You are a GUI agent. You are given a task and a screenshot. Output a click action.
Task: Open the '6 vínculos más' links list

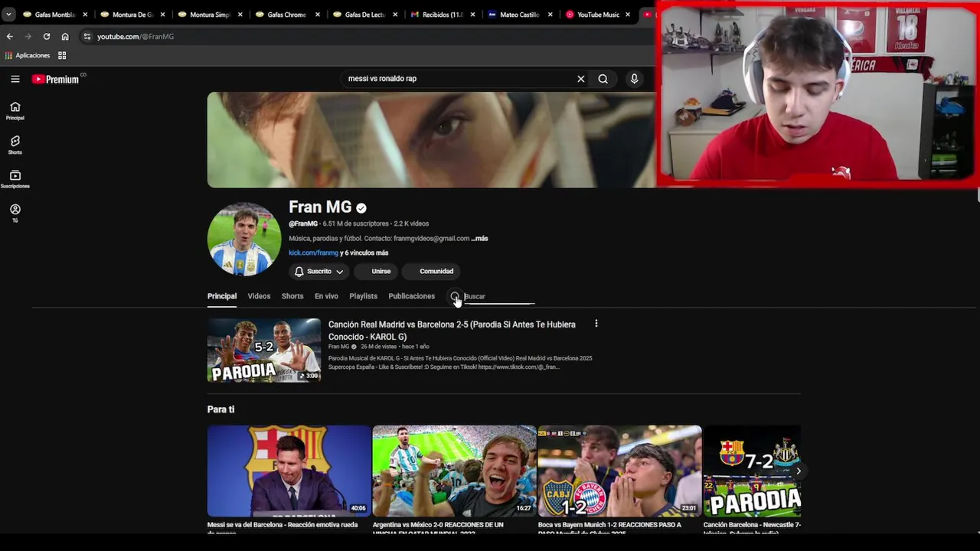pos(366,253)
